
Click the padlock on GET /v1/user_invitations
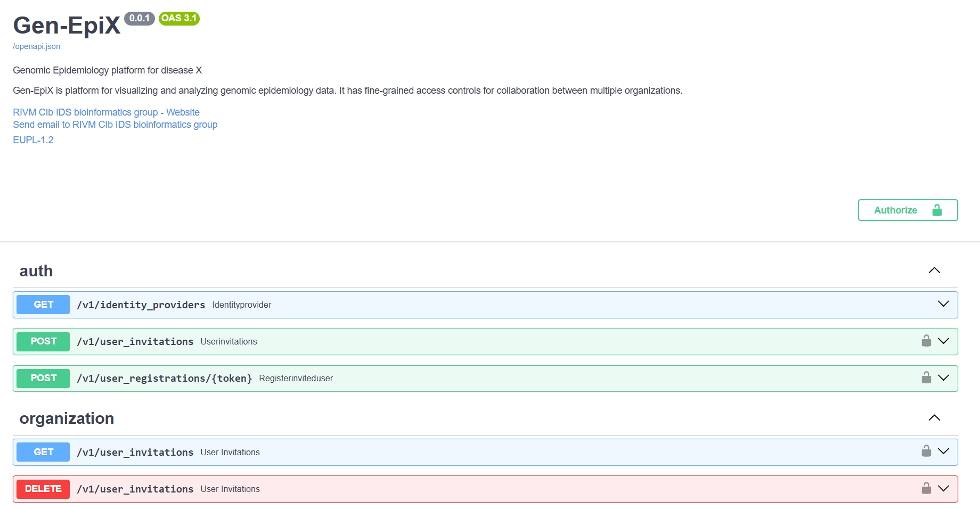point(926,451)
